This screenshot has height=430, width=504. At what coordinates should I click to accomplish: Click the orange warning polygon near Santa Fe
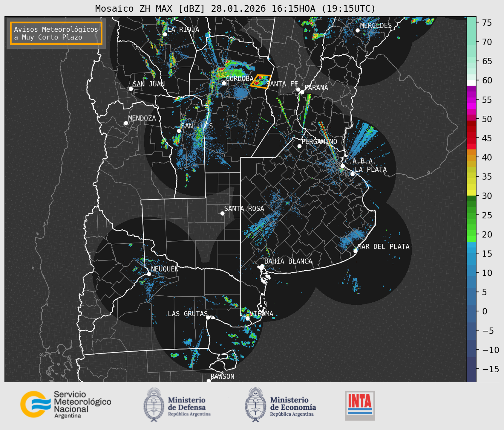tap(261, 81)
